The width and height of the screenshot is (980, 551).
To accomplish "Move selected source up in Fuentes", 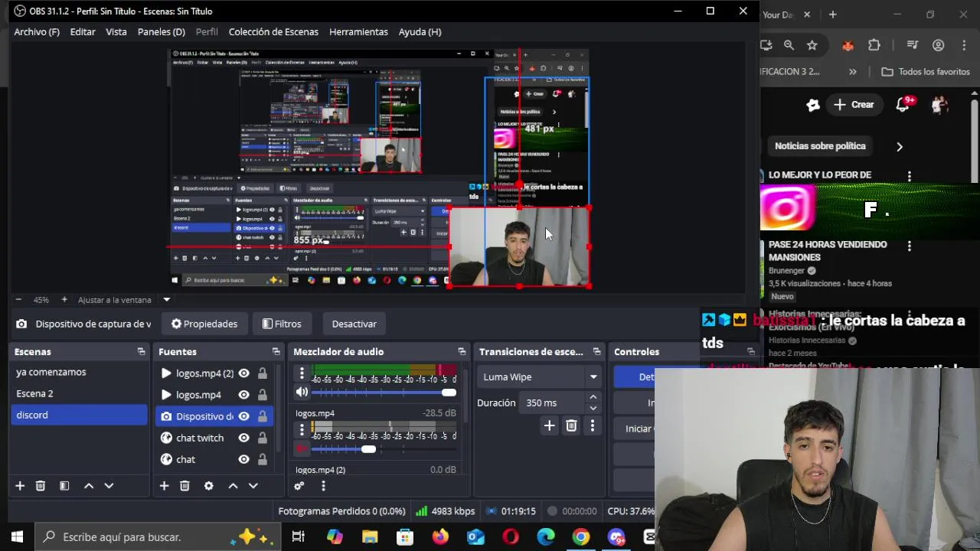I will coord(233,486).
